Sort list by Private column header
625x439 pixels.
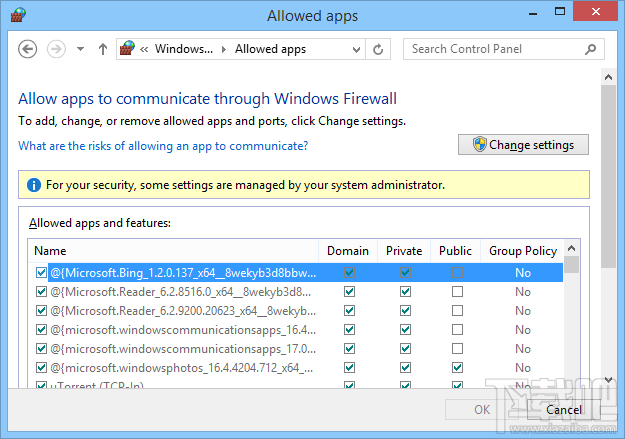tap(404, 251)
